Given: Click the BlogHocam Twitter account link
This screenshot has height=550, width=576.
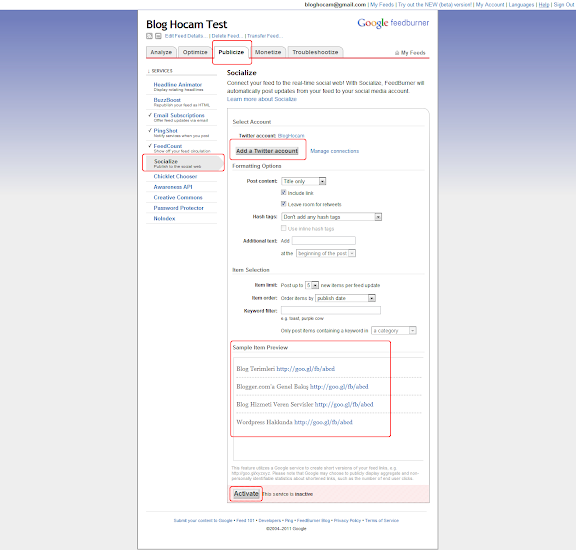Looking at the screenshot, I should pyautogui.click(x=291, y=136).
